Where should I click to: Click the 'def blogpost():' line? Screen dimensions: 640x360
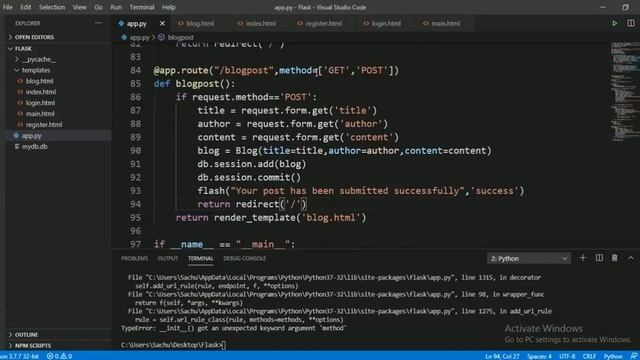pyautogui.click(x=194, y=84)
